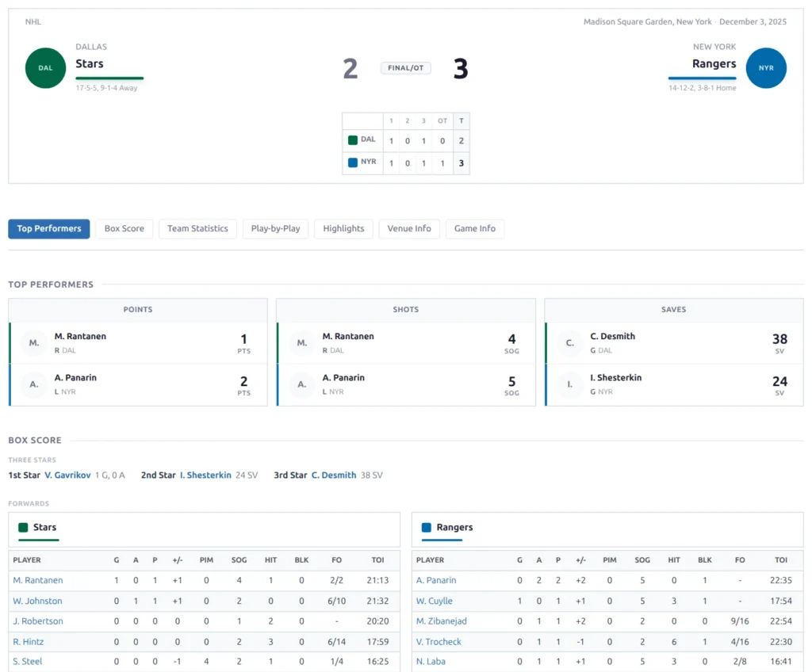Open the Team Statistics tab

coord(197,229)
